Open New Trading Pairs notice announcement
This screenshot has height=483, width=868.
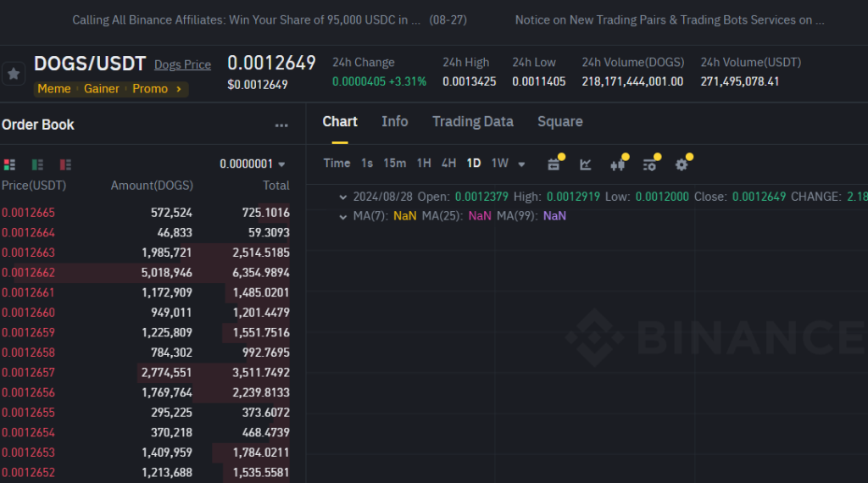(x=670, y=20)
